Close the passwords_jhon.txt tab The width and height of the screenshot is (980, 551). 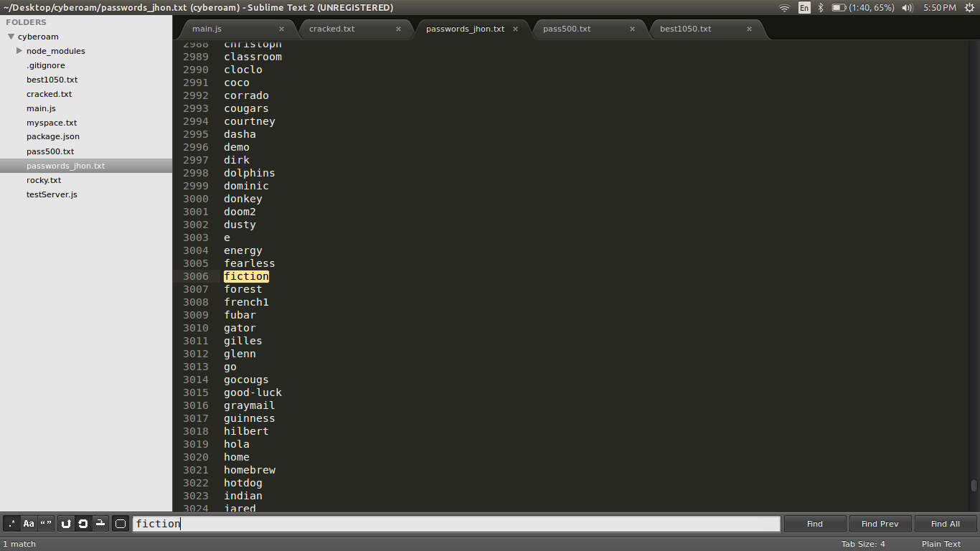[515, 29]
